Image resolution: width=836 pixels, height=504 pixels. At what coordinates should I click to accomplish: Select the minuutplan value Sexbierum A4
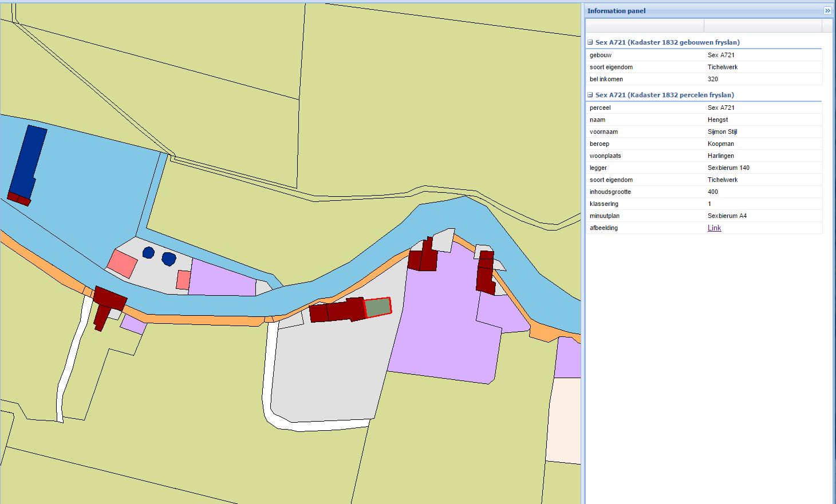pyautogui.click(x=727, y=216)
